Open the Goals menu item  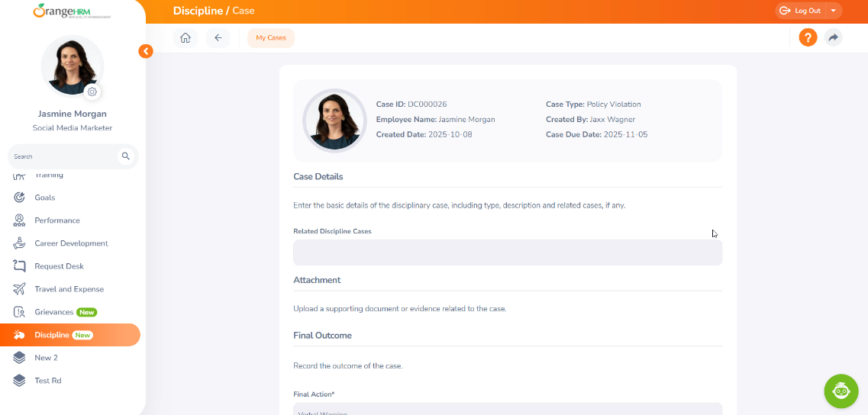(x=44, y=198)
